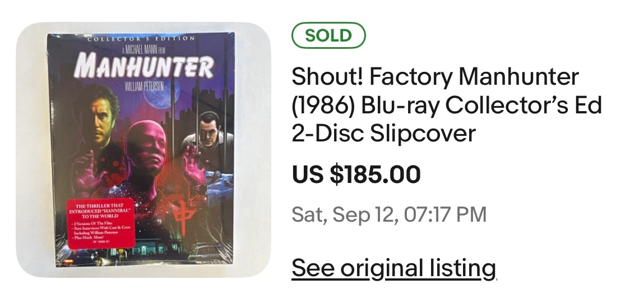
Task: Click the green SOLD badge
Action: [x=328, y=35]
